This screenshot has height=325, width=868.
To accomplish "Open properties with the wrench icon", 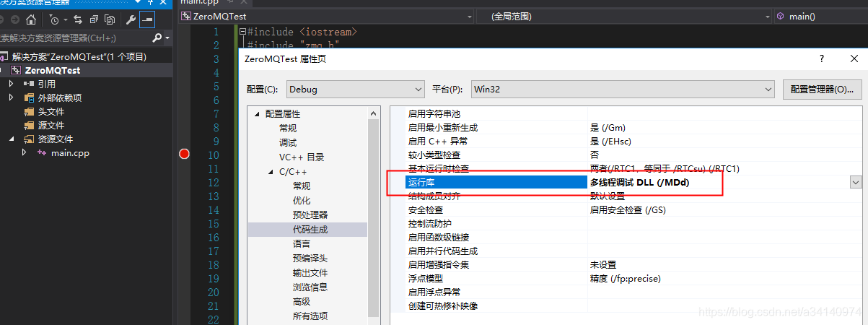I will (x=131, y=19).
